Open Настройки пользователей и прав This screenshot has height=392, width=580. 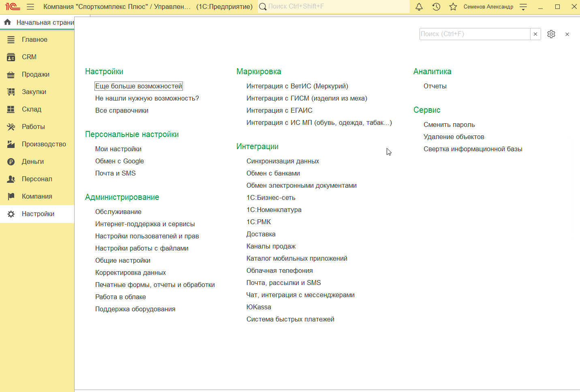147,236
